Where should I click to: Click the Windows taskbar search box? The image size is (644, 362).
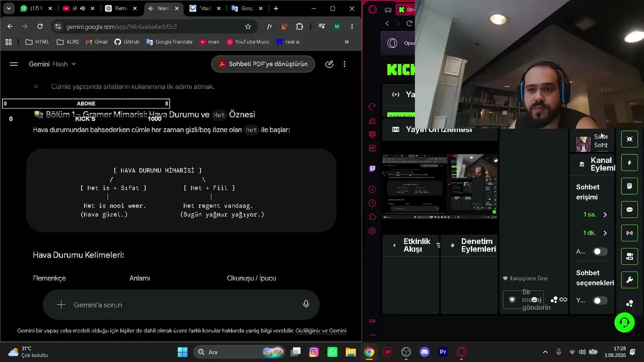240,352
